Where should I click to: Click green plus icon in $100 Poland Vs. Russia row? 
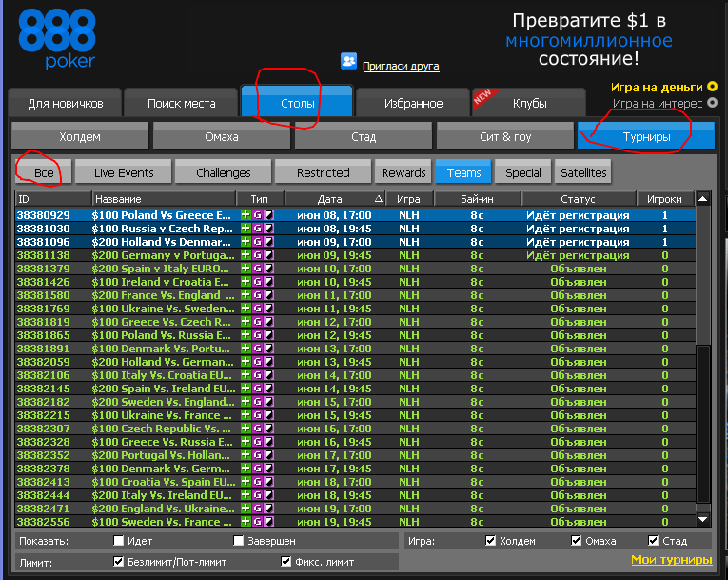click(x=246, y=335)
